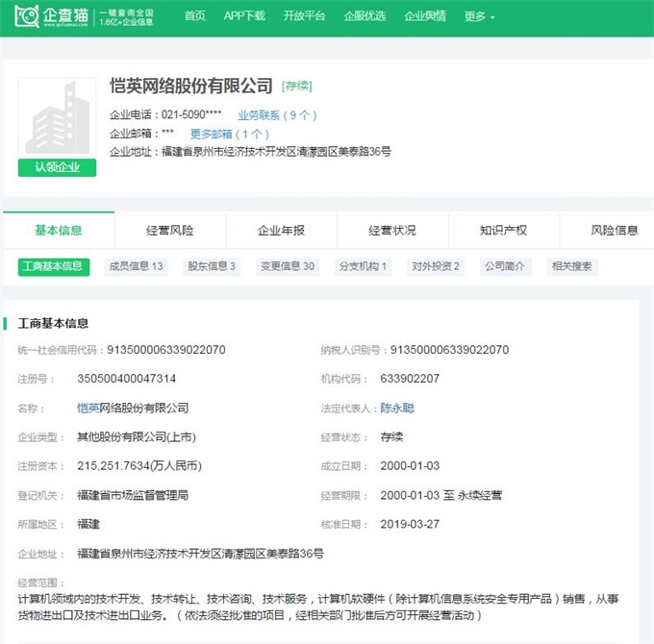Expand 更多邮箱 (1个) link
Screen dimensions: 654x644
click(x=230, y=134)
